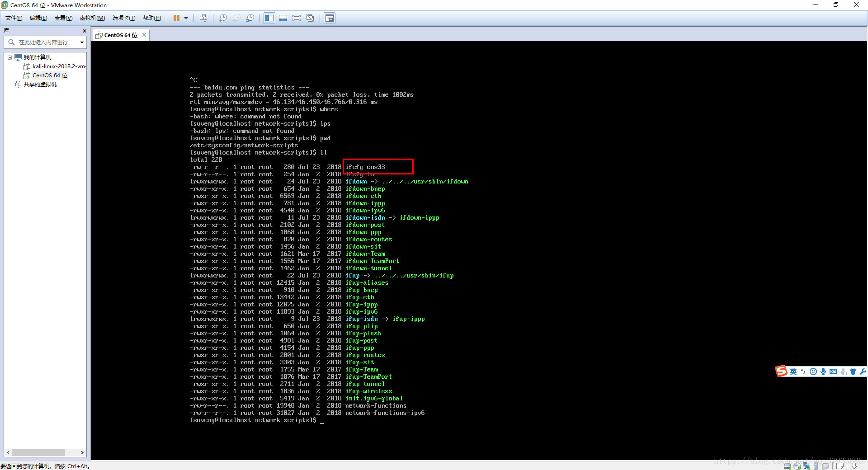Take a snapshot of this virtual machine
868x470 pixels.
tap(223, 18)
